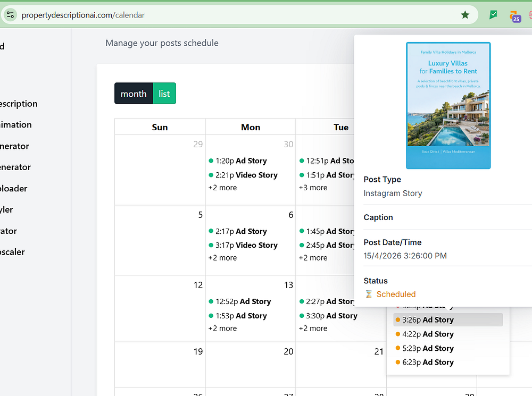Click day number 5 in calendar

[x=201, y=215]
